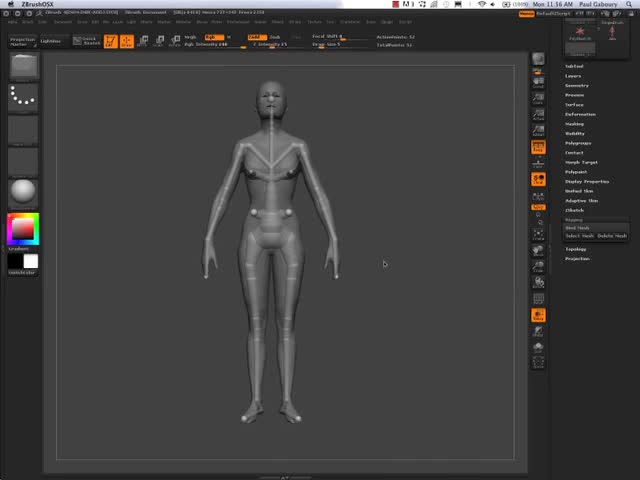
Task: Open the ZBrushOSX application menu
Action: coord(37,4)
